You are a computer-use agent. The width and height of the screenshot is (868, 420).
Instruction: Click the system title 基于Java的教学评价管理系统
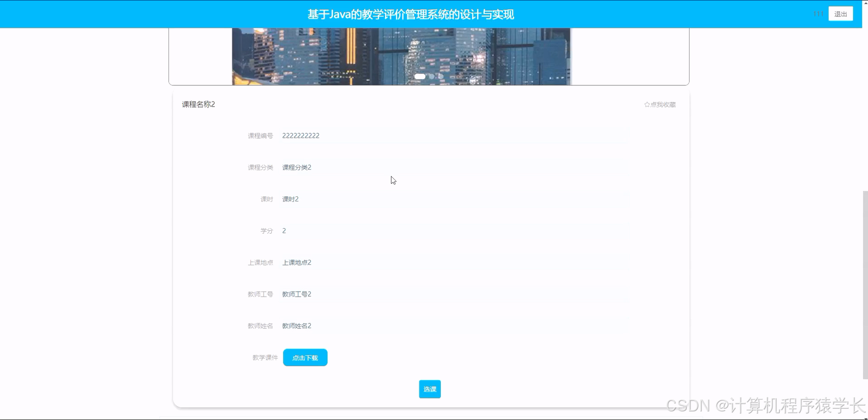pyautogui.click(x=410, y=14)
